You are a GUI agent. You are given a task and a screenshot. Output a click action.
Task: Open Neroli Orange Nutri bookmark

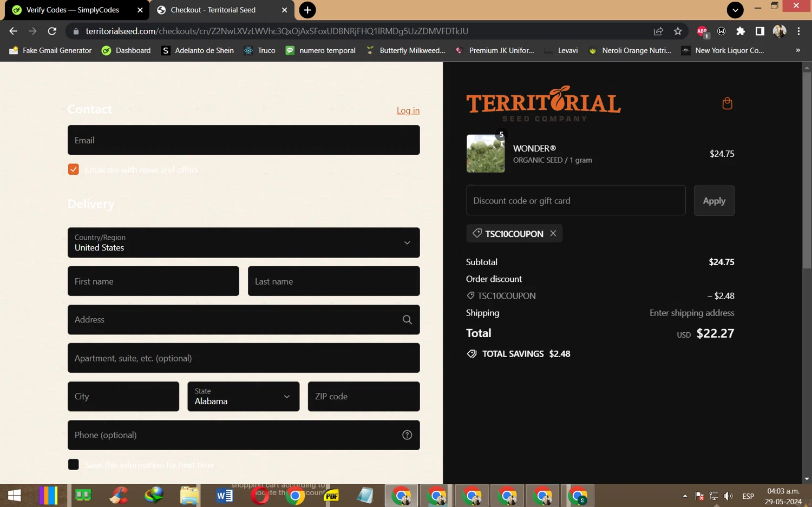[x=630, y=50]
